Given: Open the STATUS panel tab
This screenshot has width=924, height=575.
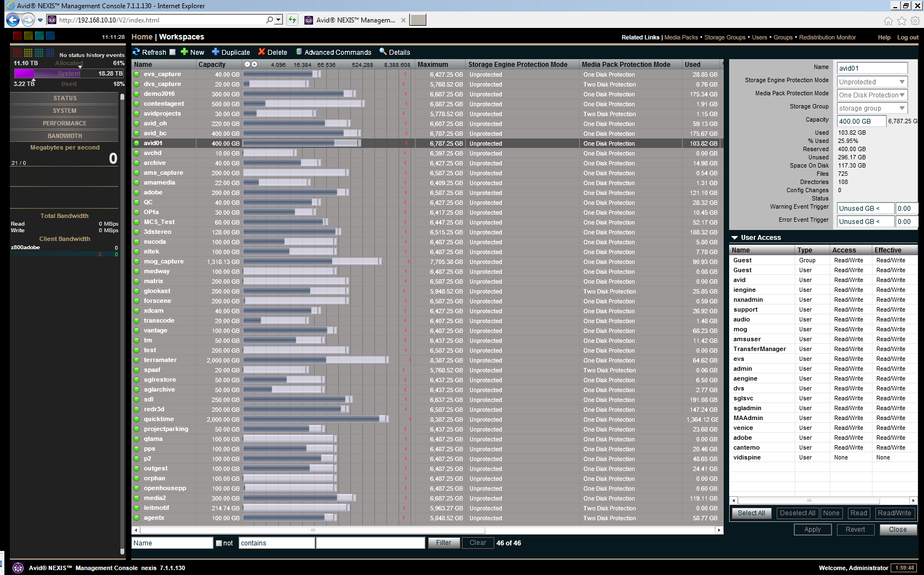Looking at the screenshot, I should click(x=65, y=98).
